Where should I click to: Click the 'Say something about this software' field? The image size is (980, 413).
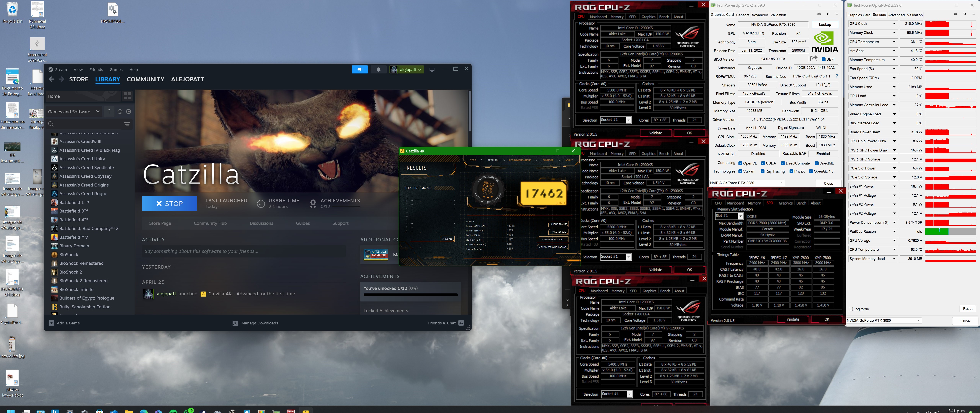(x=244, y=251)
